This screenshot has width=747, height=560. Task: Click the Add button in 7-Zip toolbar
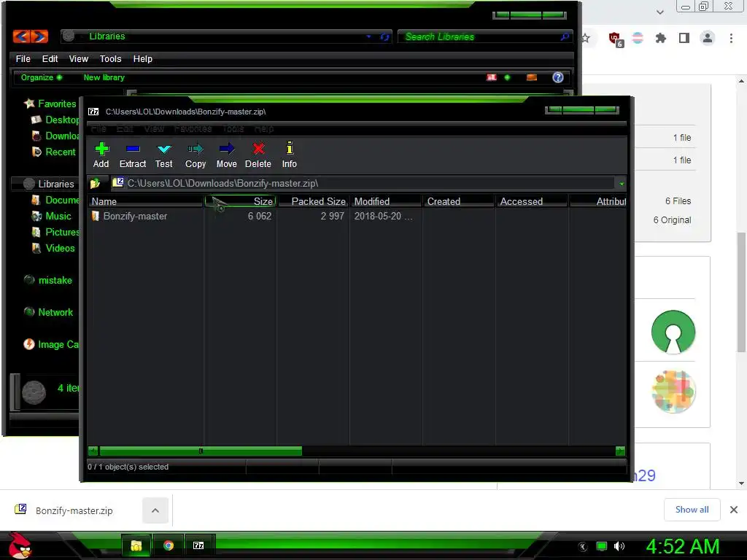pos(101,155)
